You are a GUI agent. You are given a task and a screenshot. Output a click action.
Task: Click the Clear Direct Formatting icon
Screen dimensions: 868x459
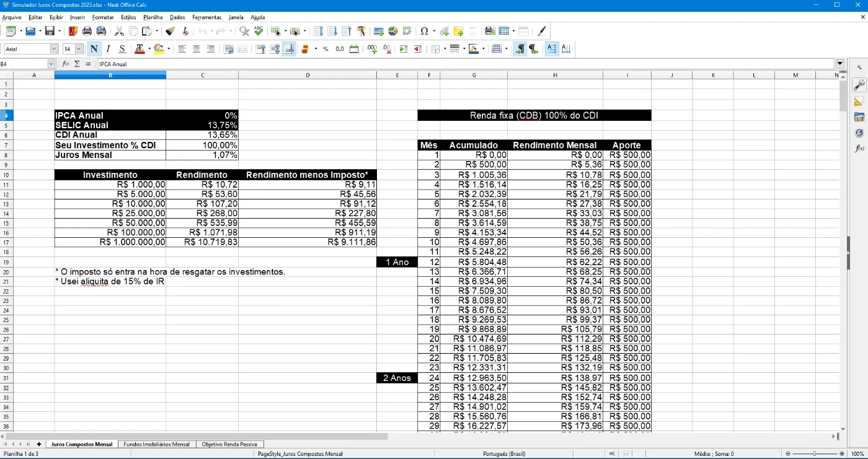click(185, 31)
